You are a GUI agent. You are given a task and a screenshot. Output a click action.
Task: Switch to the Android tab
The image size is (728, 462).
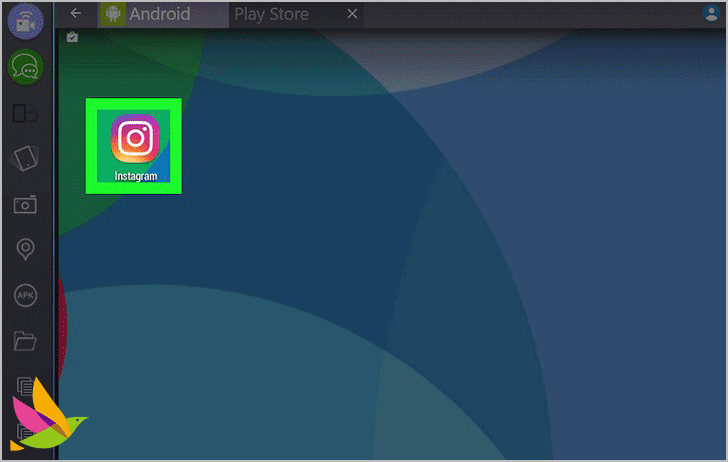pos(162,14)
